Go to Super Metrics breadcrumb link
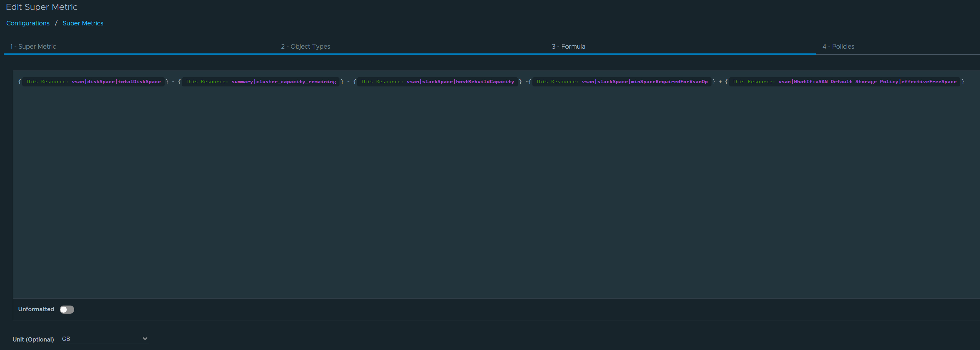This screenshot has height=350, width=980. coord(83,23)
